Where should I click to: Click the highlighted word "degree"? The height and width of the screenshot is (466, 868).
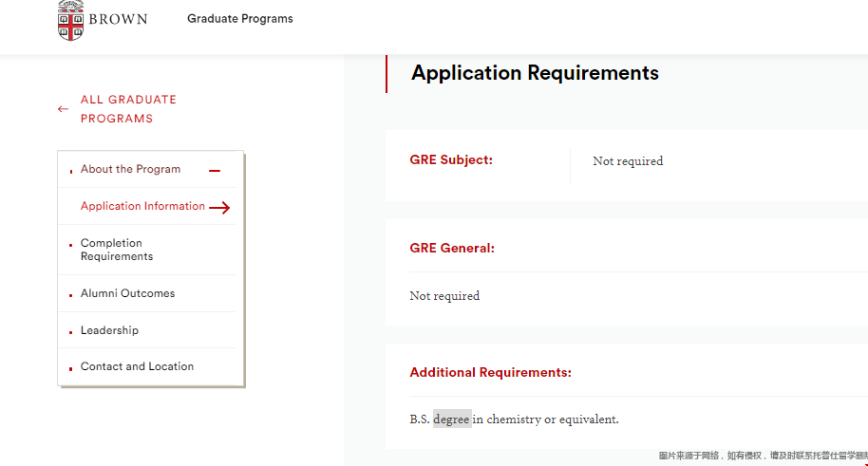coord(452,419)
